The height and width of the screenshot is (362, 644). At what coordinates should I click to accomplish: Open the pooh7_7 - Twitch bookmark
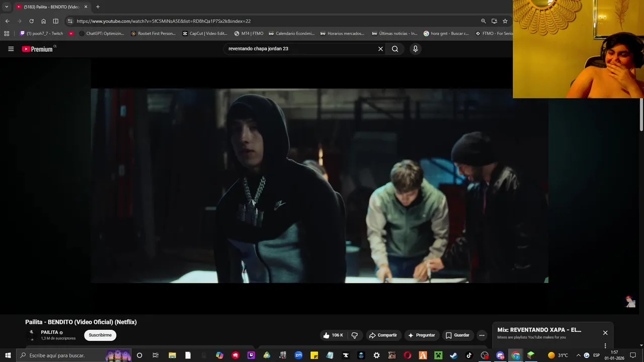41,34
